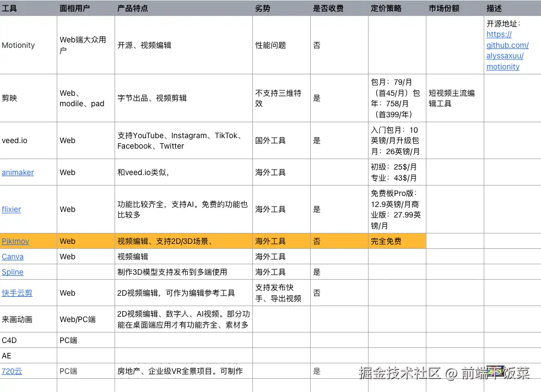Select the 产品特点 column header
Image resolution: width=541 pixels, height=392 pixels.
pos(183,8)
